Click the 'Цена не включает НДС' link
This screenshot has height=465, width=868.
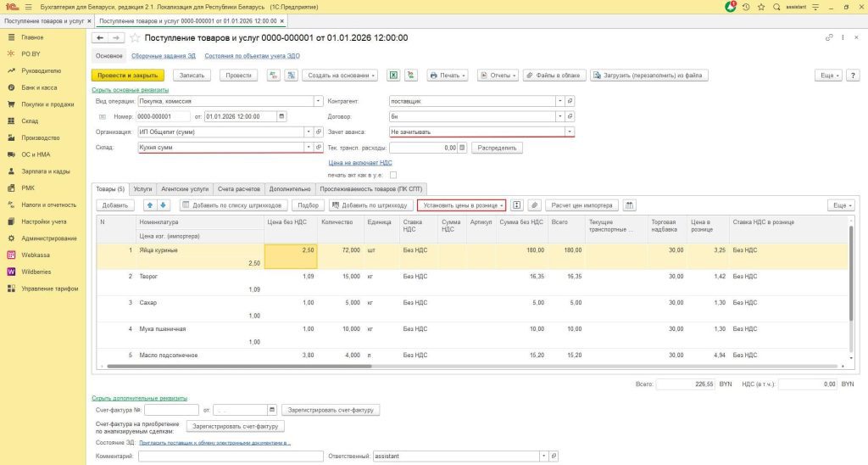click(x=359, y=162)
